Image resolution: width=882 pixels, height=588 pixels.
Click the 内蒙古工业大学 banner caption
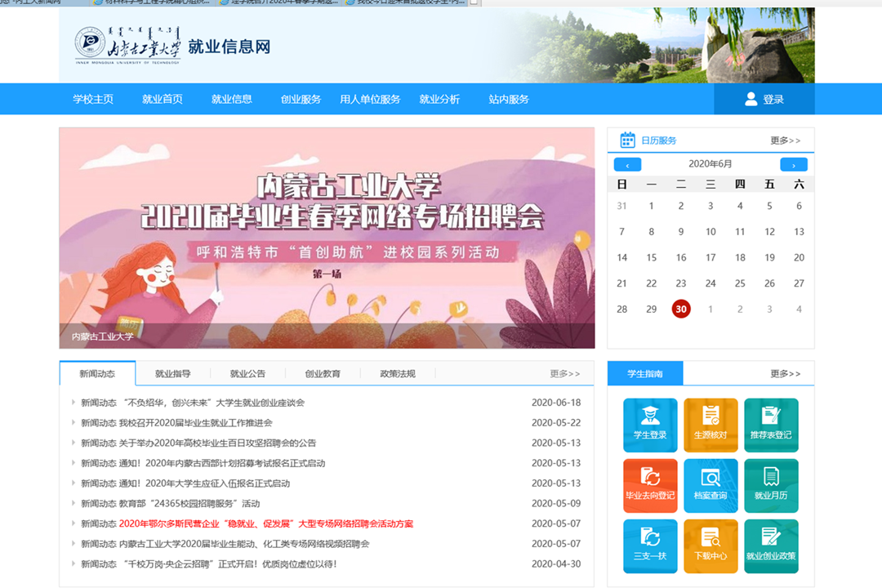(102, 336)
